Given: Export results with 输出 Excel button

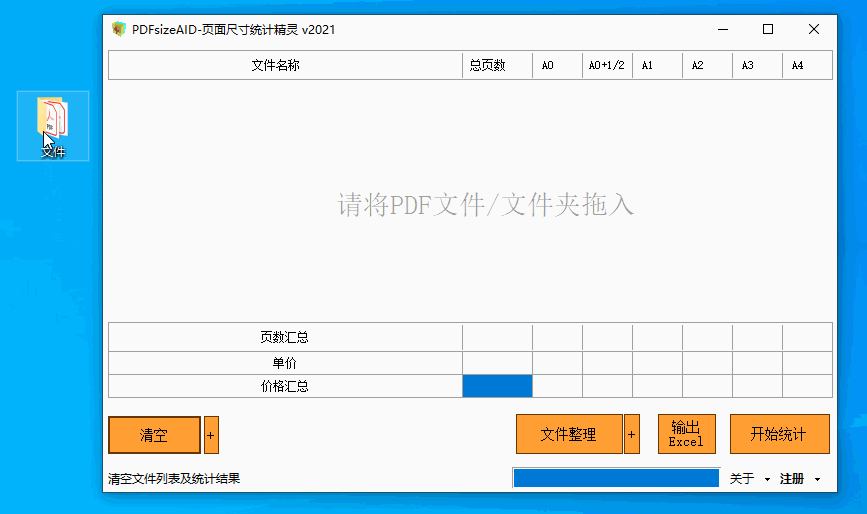Looking at the screenshot, I should tap(686, 434).
